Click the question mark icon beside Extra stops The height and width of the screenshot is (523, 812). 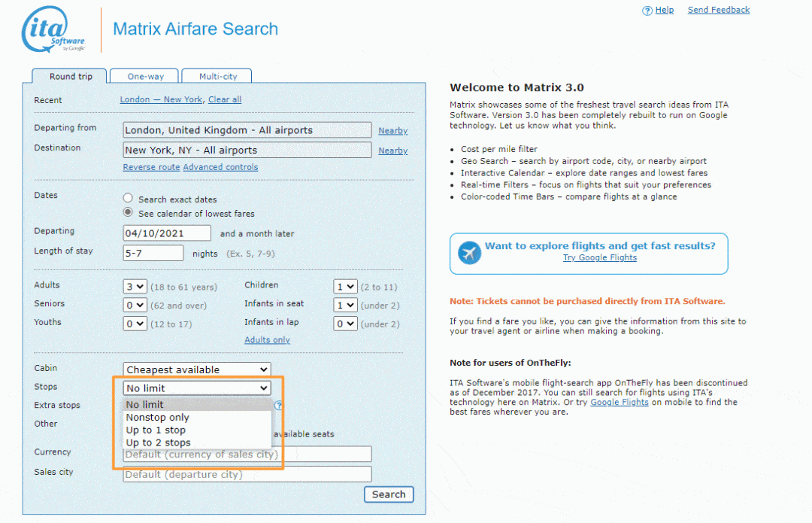coord(278,406)
